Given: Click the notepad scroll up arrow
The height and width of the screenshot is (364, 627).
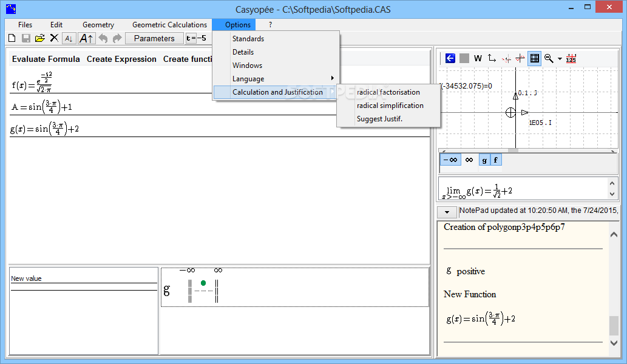Looking at the screenshot, I should point(614,235).
